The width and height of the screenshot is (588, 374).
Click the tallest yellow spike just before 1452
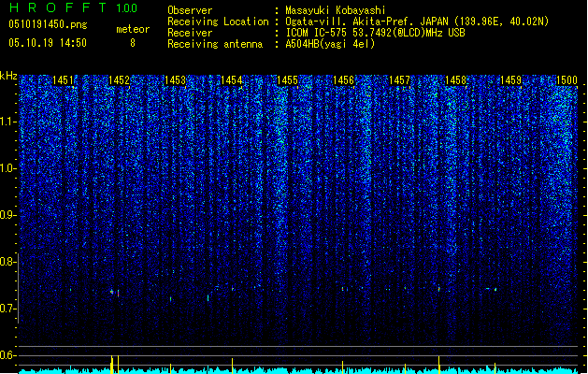click(112, 365)
